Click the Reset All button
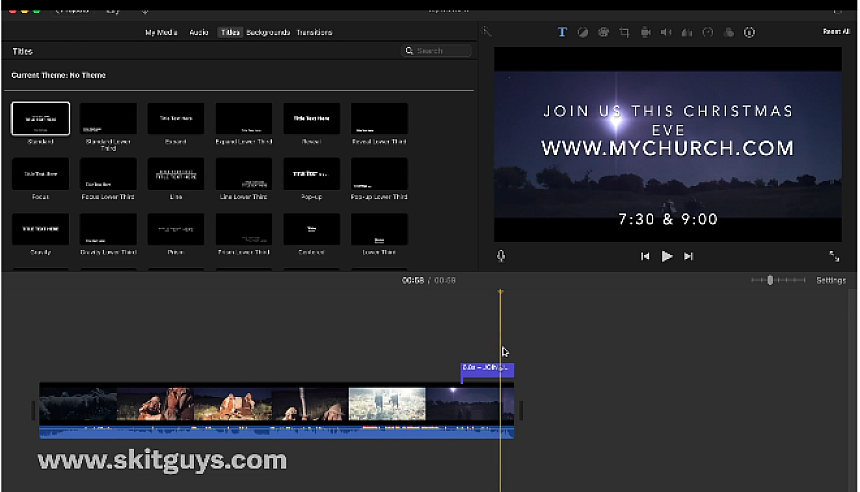Viewport: 860px width, 492px height. click(x=836, y=32)
